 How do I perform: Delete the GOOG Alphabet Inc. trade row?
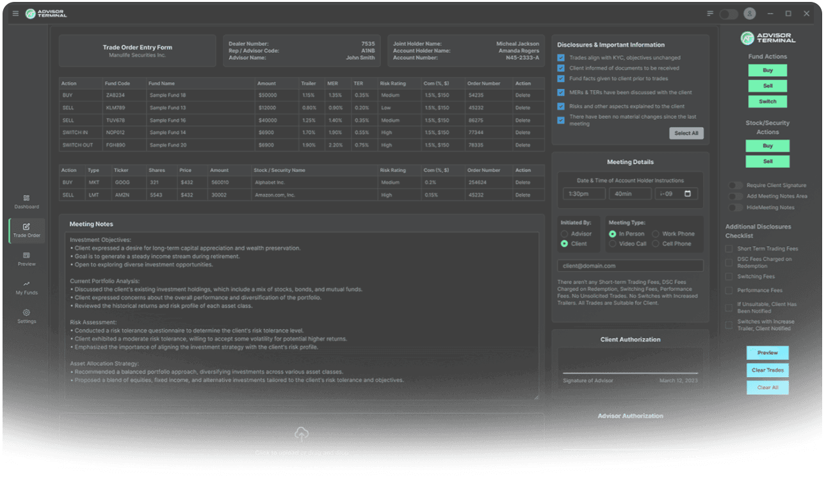(523, 183)
